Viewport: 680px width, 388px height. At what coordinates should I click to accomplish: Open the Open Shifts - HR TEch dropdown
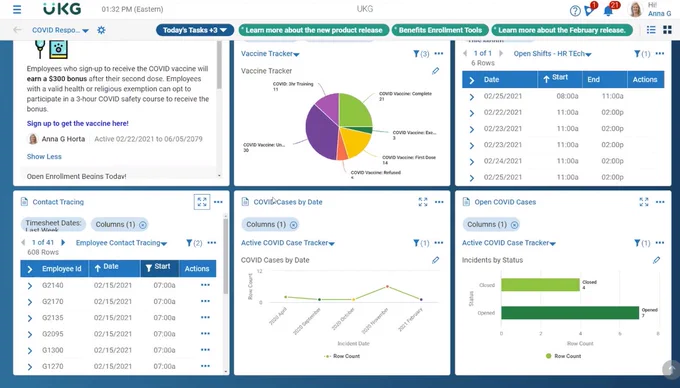point(552,54)
